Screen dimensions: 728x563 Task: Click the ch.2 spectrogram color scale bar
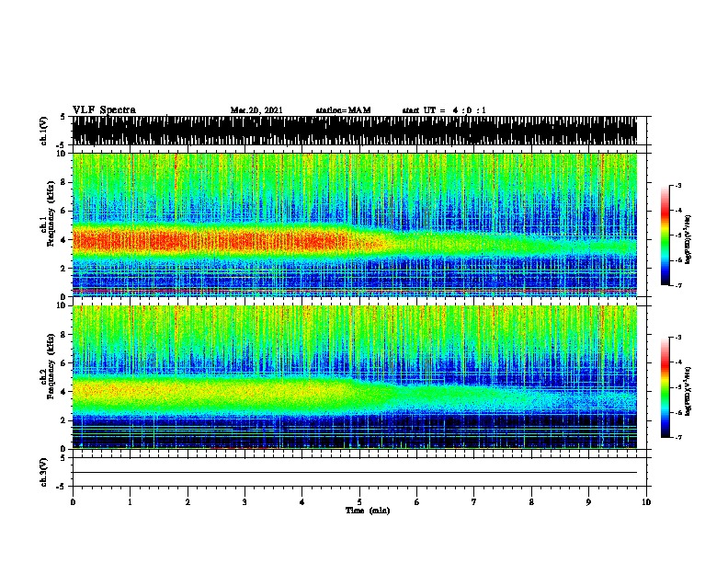[665, 387]
